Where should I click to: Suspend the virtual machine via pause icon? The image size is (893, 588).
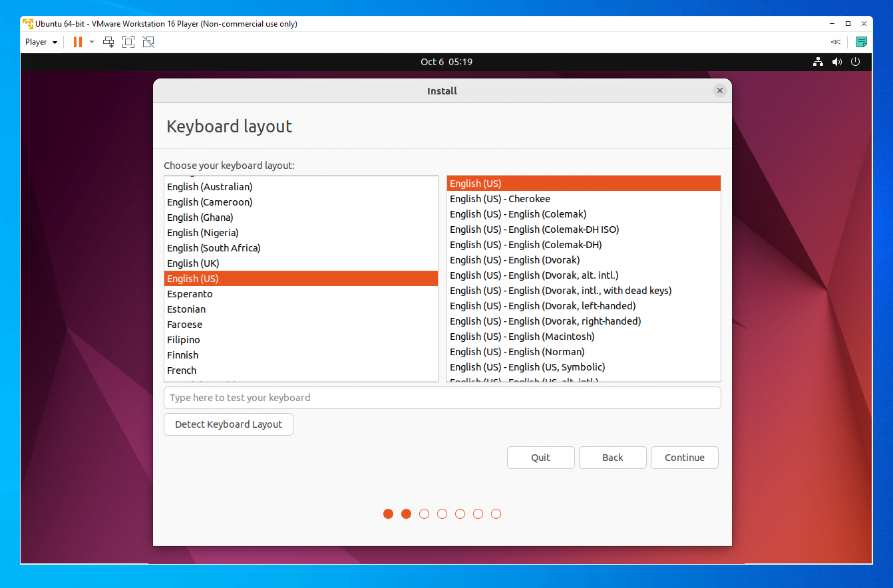pyautogui.click(x=77, y=41)
